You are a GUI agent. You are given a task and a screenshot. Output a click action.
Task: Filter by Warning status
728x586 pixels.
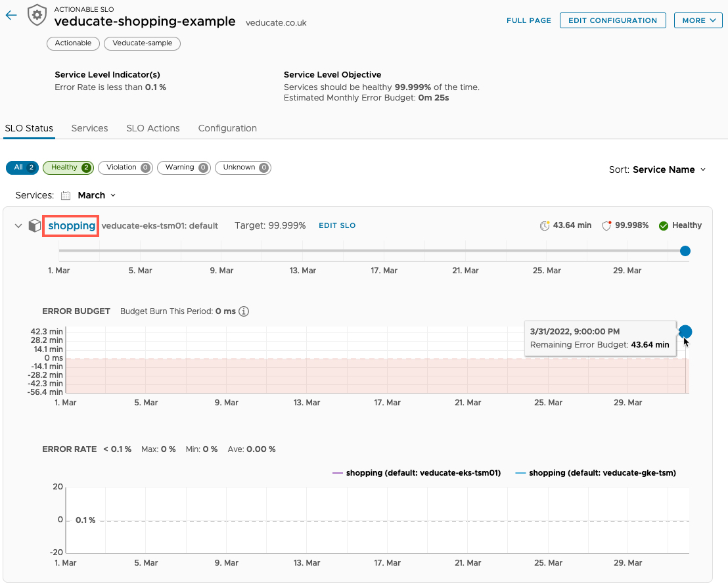(x=184, y=168)
